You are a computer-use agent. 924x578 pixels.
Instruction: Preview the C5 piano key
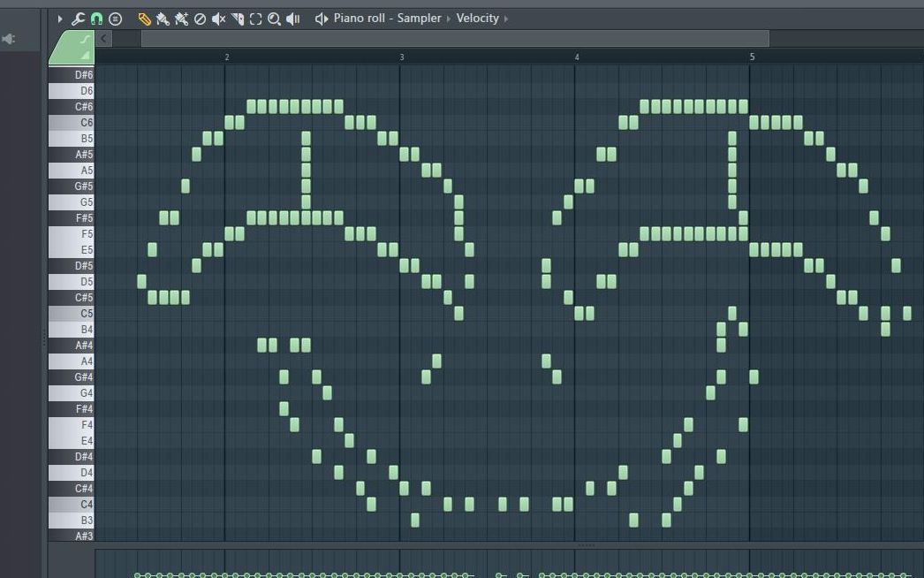[72, 314]
